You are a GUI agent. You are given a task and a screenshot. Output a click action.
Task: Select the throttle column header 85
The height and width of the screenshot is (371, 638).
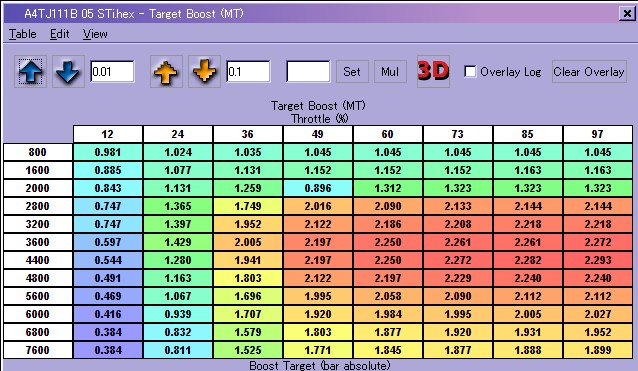(528, 134)
